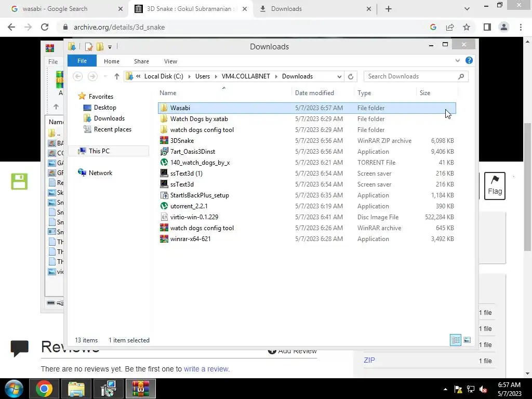Open WinRAR from the taskbar
532x399 pixels.
[x=141, y=389]
